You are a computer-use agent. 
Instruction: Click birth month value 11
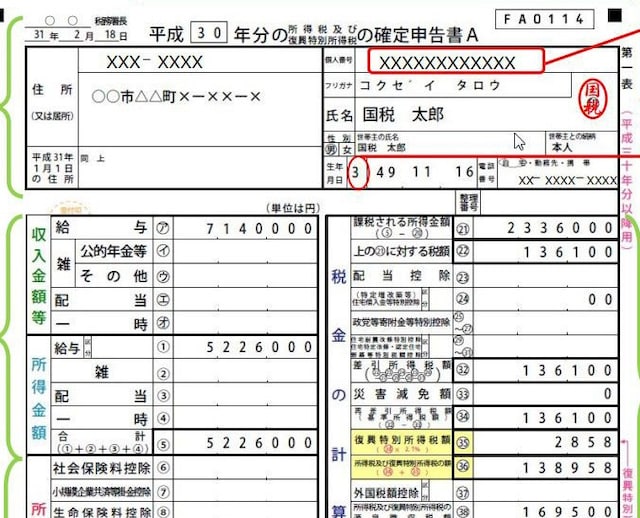coord(422,172)
